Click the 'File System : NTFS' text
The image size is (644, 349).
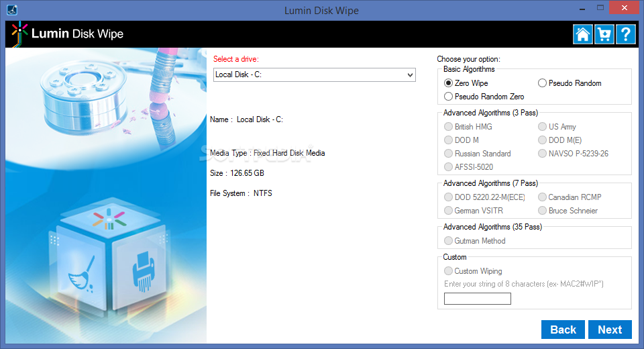pos(241,193)
